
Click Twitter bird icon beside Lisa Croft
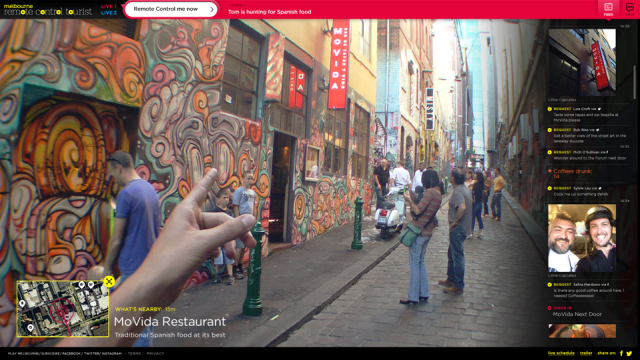[x=599, y=109]
